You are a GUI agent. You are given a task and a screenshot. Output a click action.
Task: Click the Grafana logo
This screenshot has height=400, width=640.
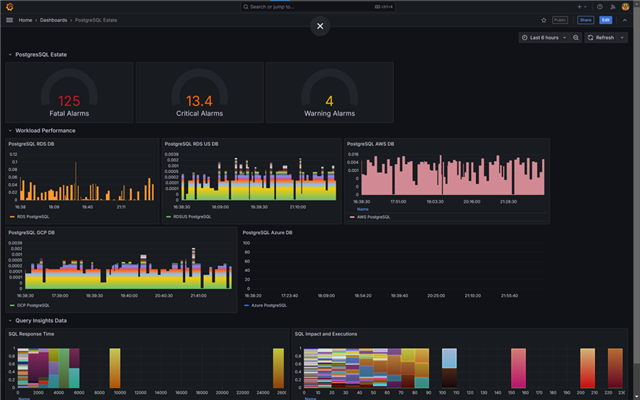10,7
